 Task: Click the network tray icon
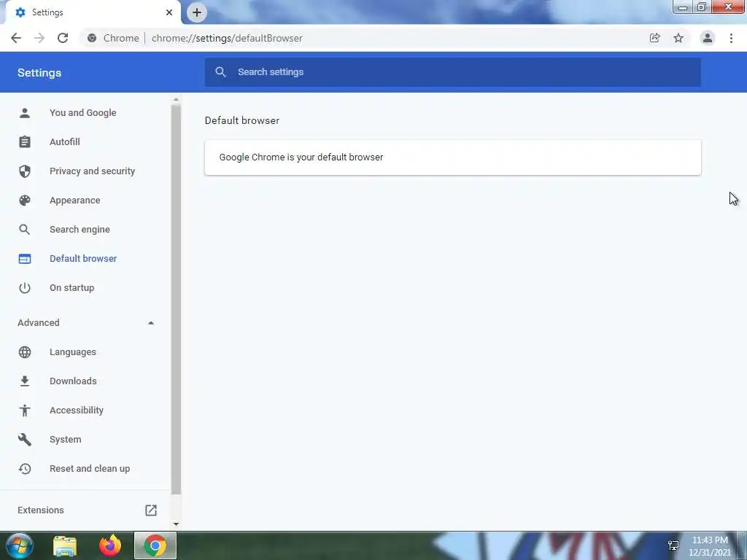click(x=673, y=545)
